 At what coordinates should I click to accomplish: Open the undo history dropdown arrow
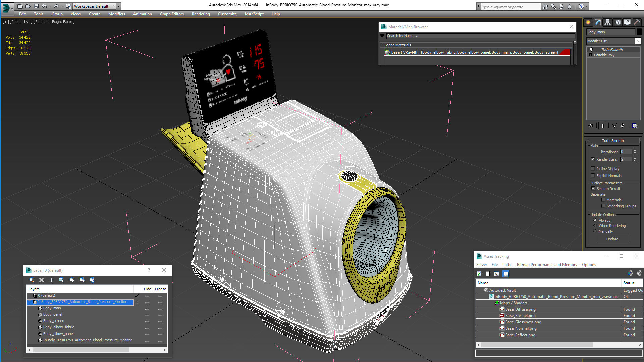[50, 6]
